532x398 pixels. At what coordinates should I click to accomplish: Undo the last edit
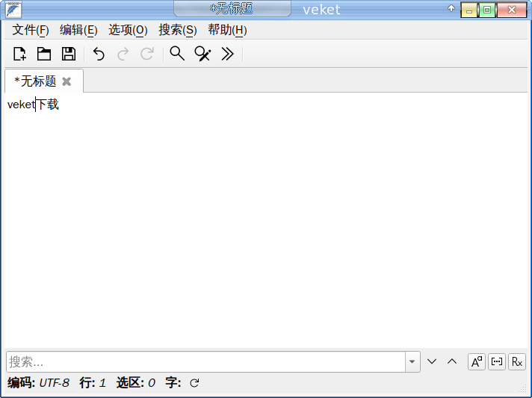tap(99, 54)
